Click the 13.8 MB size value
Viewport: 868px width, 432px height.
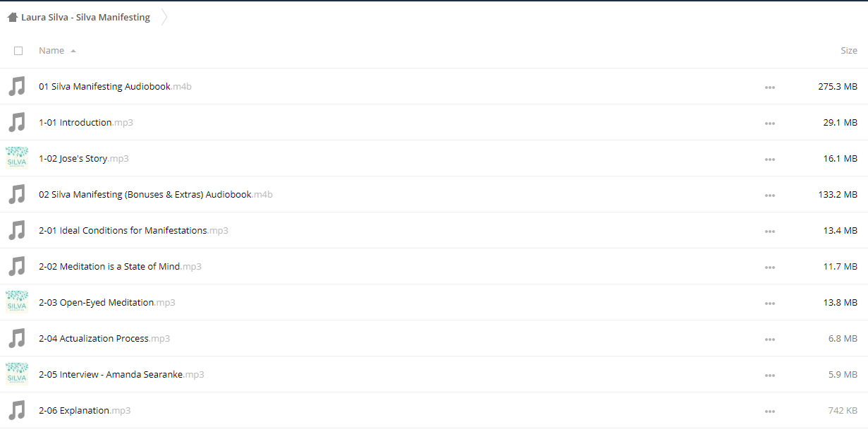point(841,303)
